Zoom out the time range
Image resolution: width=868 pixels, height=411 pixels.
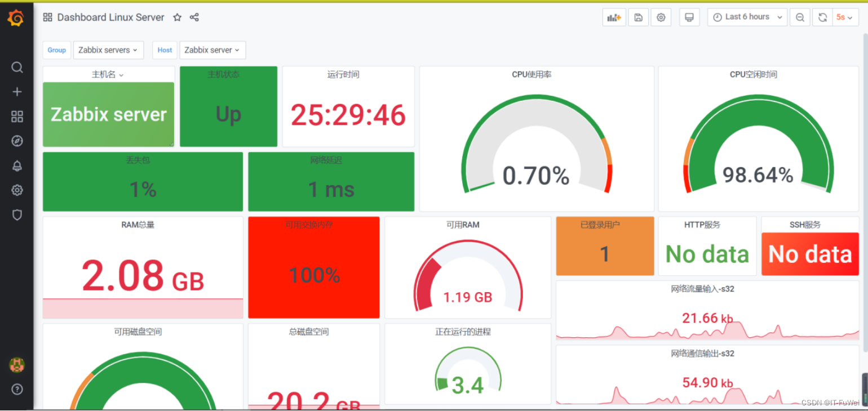point(800,17)
